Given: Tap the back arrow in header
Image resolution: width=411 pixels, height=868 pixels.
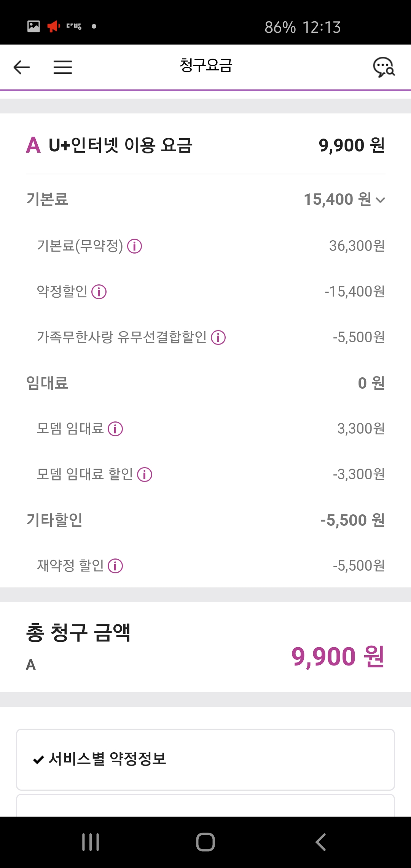Looking at the screenshot, I should click(21, 67).
